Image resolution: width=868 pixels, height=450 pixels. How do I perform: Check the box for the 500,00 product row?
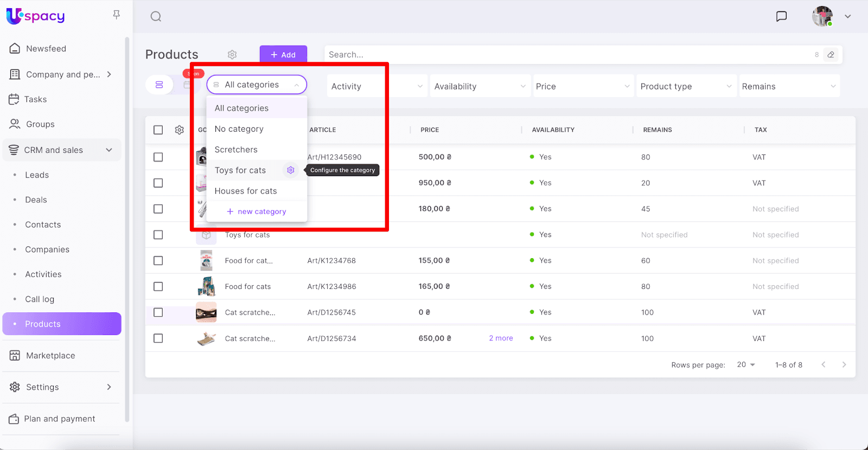point(158,157)
